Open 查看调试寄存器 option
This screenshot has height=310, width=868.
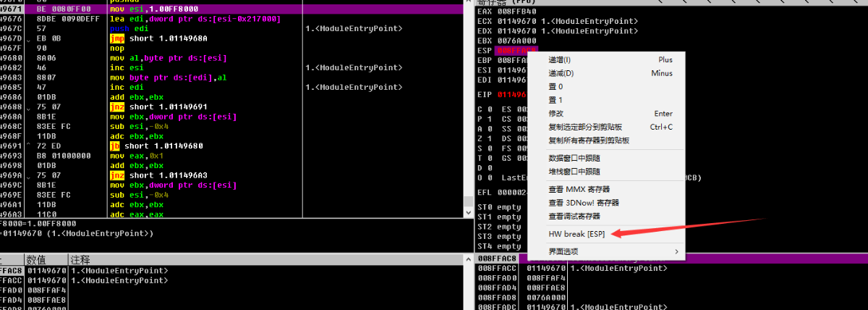pyautogui.click(x=606, y=216)
